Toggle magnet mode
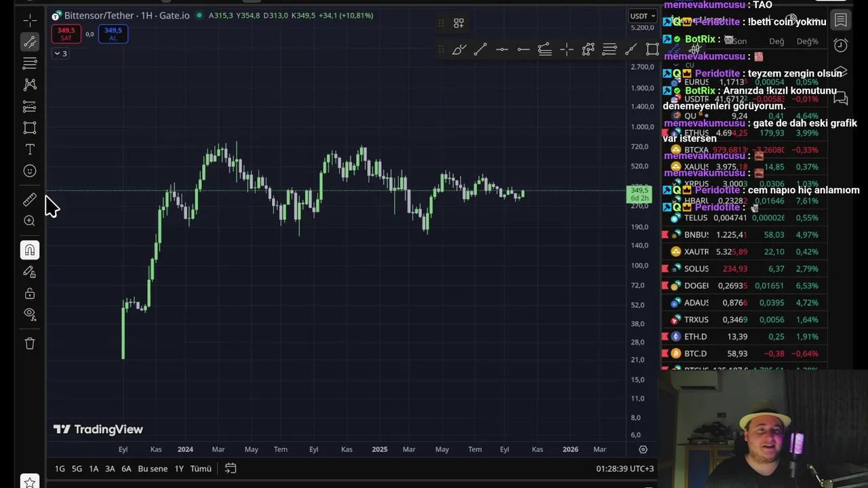Image resolution: width=868 pixels, height=488 pixels. [x=30, y=250]
